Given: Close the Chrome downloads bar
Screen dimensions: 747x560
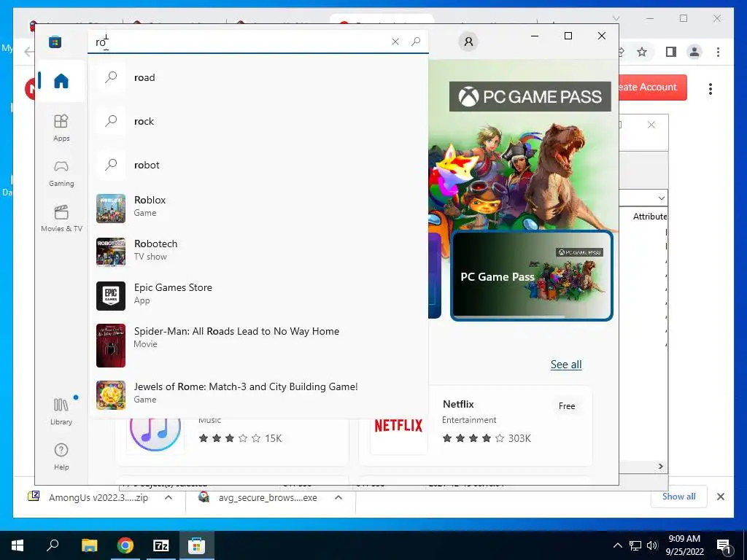Looking at the screenshot, I should [720, 497].
